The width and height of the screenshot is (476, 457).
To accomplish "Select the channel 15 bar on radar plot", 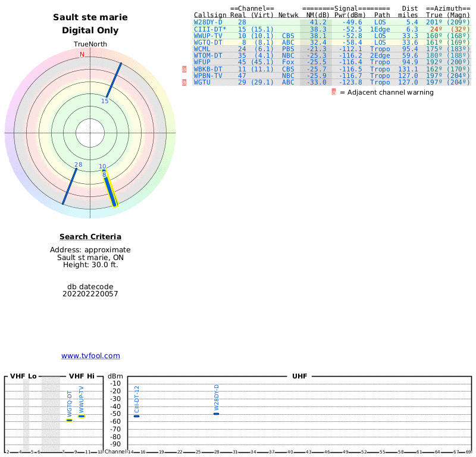I will (x=114, y=80).
